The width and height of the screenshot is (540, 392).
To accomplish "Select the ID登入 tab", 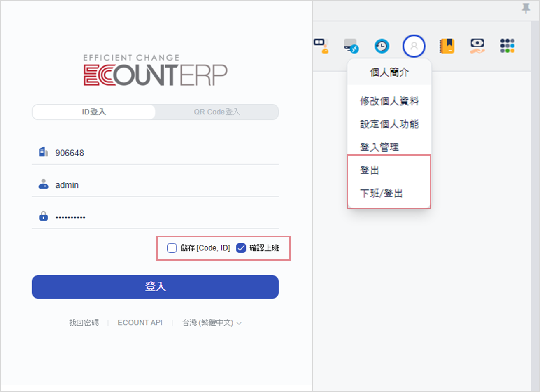I will pyautogui.click(x=93, y=112).
